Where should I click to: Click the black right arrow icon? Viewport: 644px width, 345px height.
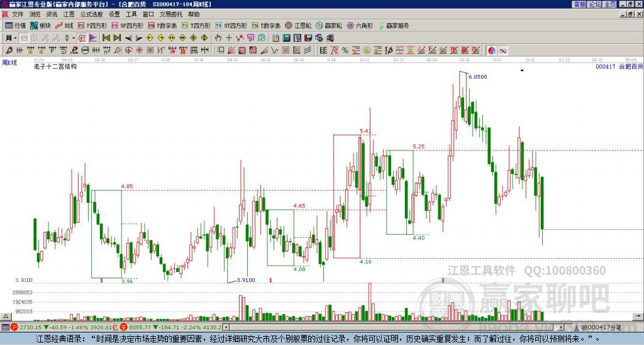pyautogui.click(x=139, y=38)
